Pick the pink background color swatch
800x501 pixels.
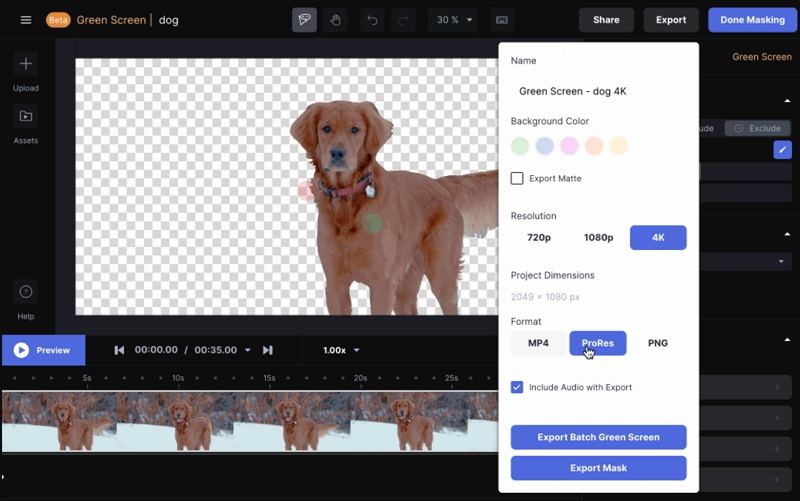coord(569,146)
